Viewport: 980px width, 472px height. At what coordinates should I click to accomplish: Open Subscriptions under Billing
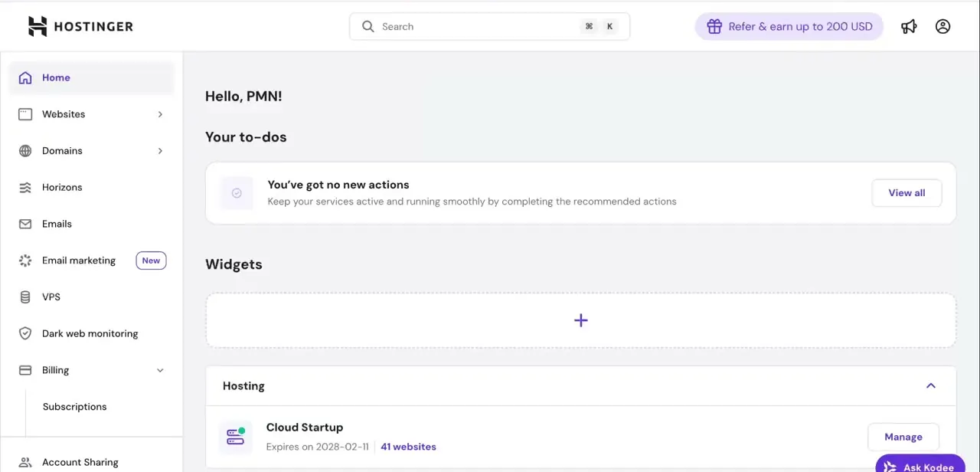coord(74,407)
